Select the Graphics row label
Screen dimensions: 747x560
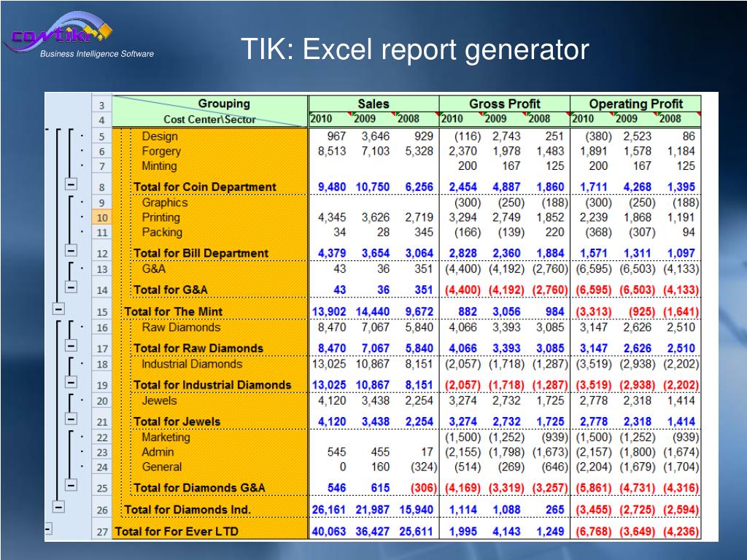coord(164,203)
